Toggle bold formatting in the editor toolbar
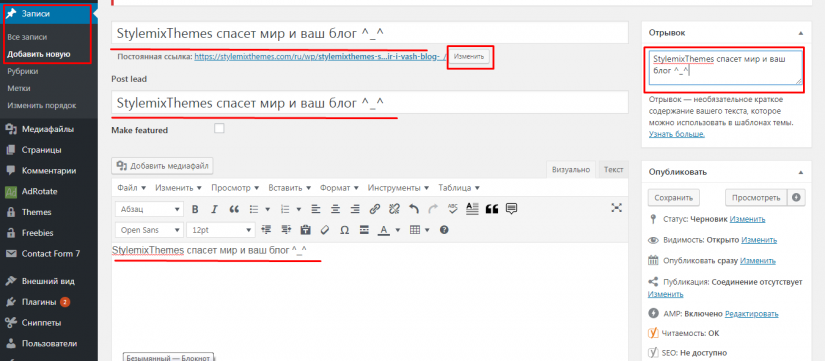Image resolution: width=825 pixels, height=361 pixels. pyautogui.click(x=195, y=209)
